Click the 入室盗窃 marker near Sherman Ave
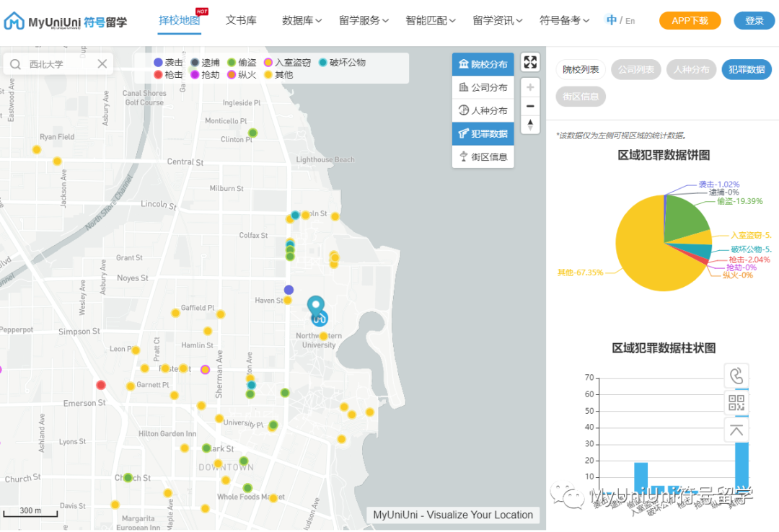The width and height of the screenshot is (779, 532). [x=205, y=370]
